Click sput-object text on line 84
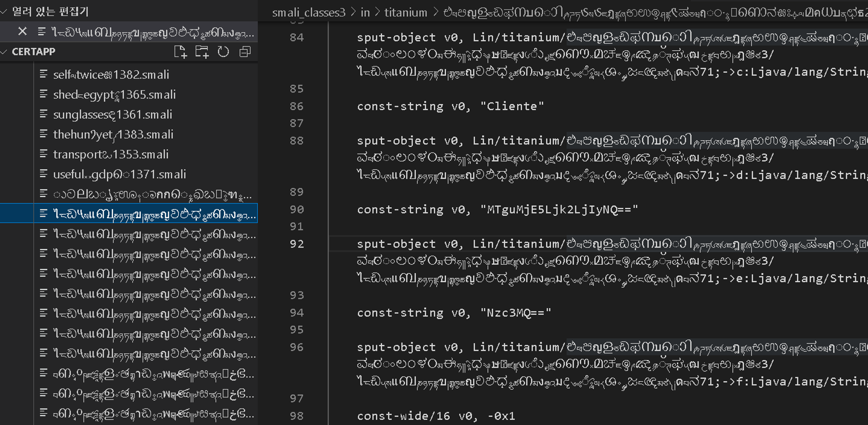The width and height of the screenshot is (868, 425). tap(396, 38)
